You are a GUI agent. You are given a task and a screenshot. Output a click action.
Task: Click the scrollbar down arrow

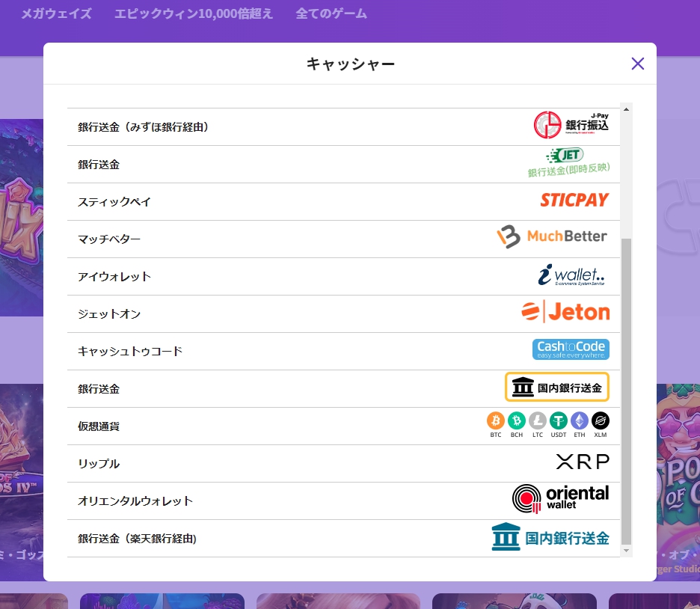pos(627,551)
